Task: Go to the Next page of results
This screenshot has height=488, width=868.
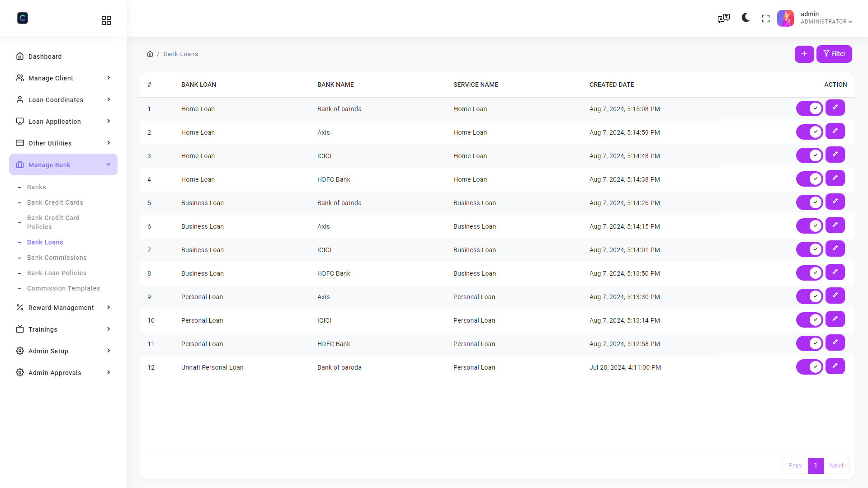Action: (837, 465)
